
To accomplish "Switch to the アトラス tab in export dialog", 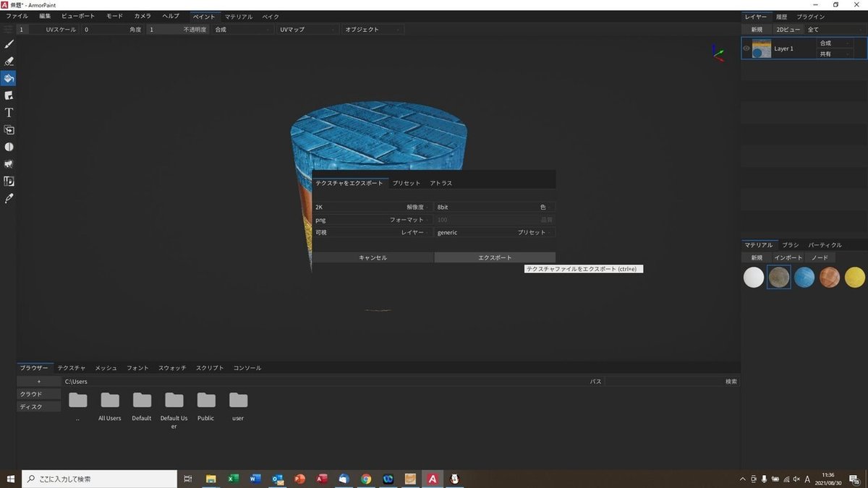I will pyautogui.click(x=441, y=183).
